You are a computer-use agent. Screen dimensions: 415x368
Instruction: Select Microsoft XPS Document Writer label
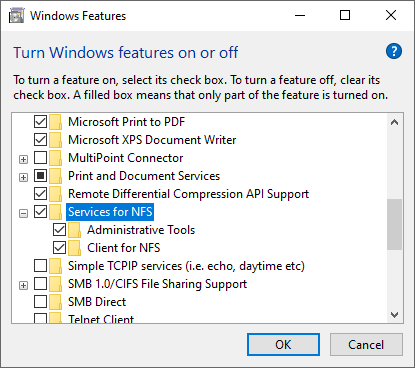coord(152,140)
